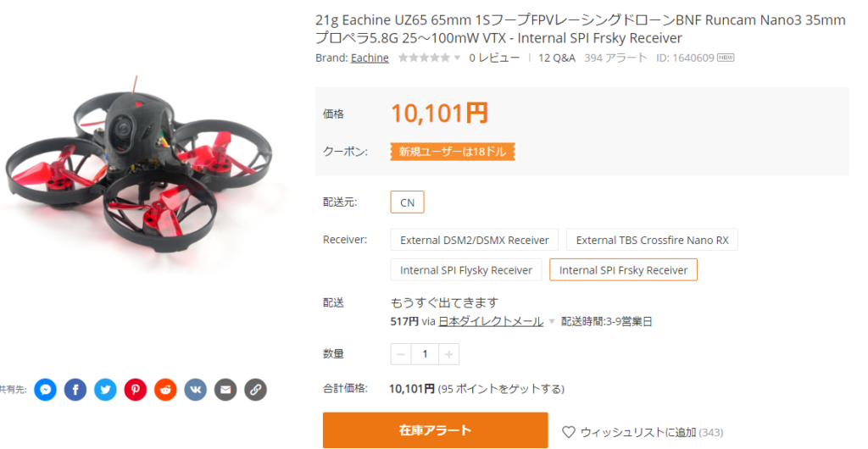Expand the star rating dropdown arrow
Viewport: 868px width, 449px height.
point(457,58)
